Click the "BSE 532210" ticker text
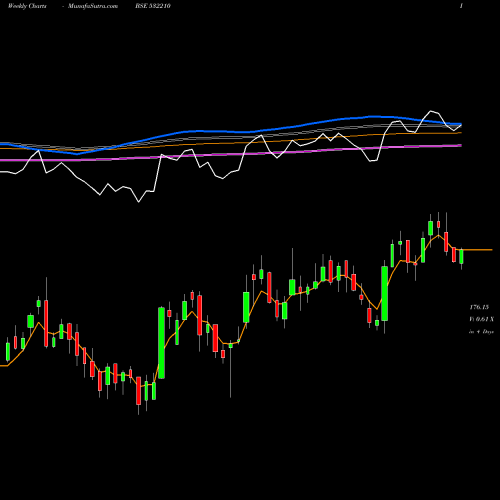Image resolution: width=500 pixels, height=500 pixels. pos(153,6)
